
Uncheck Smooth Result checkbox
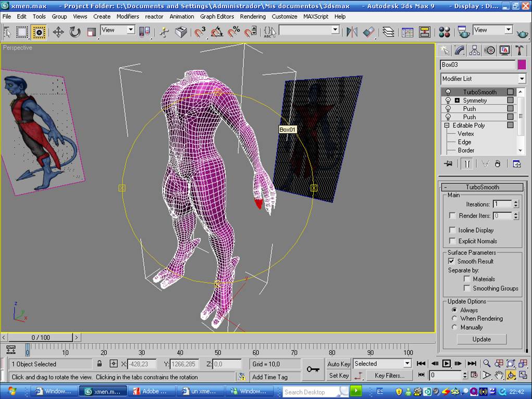[451, 261]
